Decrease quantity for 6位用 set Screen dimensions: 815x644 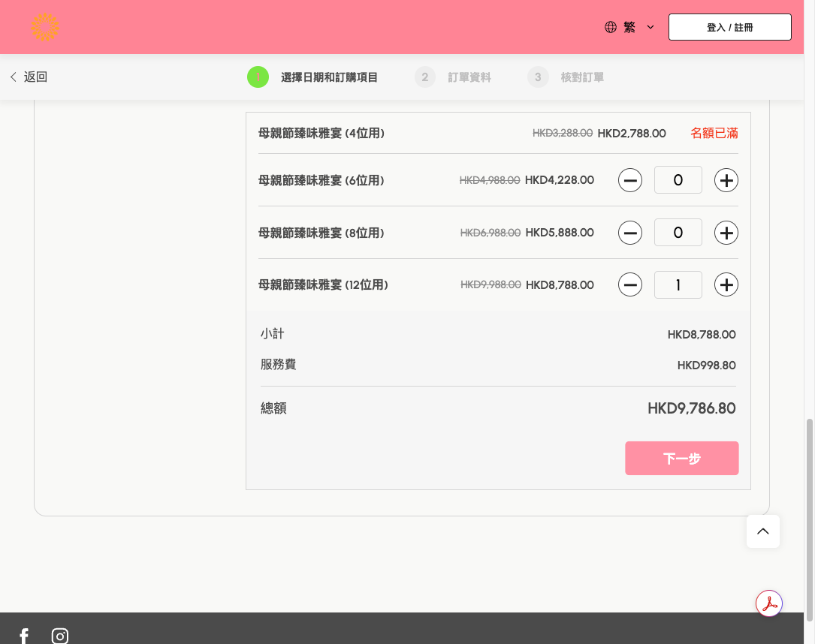click(630, 180)
